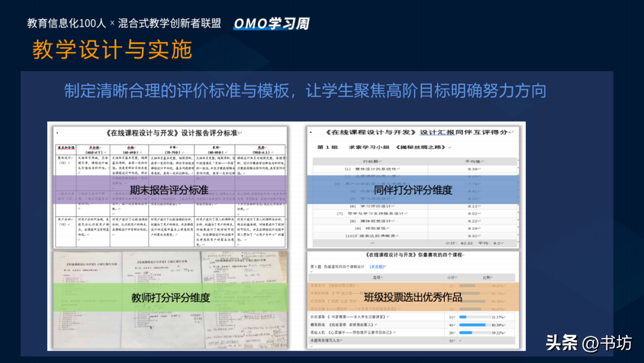Image resolution: width=644 pixels, height=363 pixels.
Task: Click the 优秀 (90分以上) column header
Action: (x=261, y=150)
